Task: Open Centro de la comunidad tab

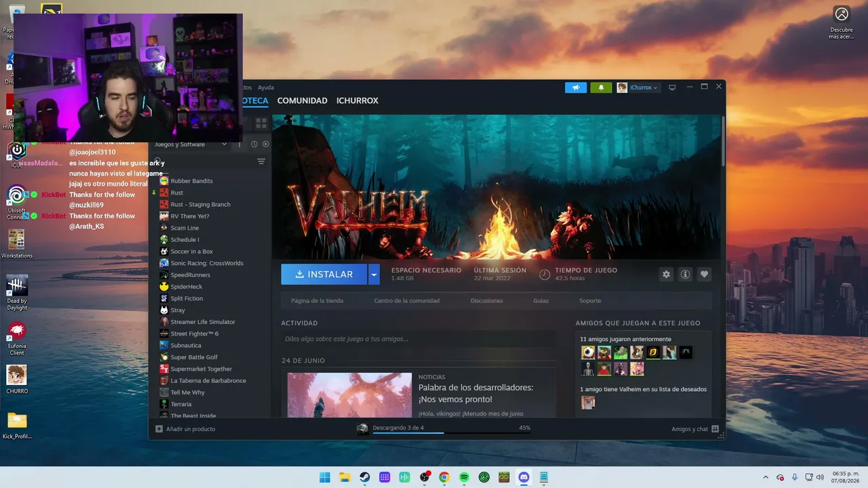Action: point(407,301)
